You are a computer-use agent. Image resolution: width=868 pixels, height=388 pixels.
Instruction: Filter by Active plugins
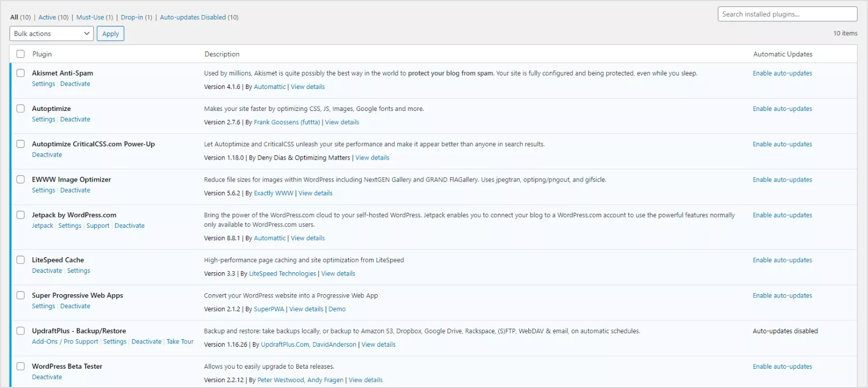tap(47, 17)
